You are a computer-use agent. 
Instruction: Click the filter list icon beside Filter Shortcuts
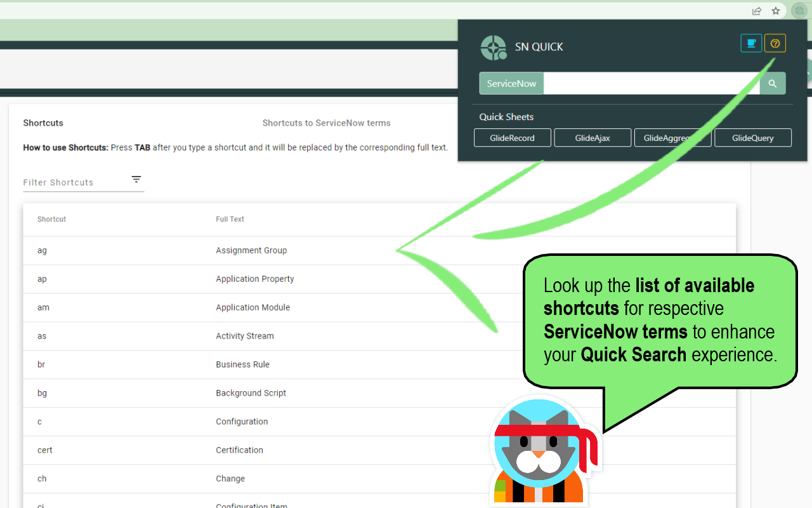point(136,180)
